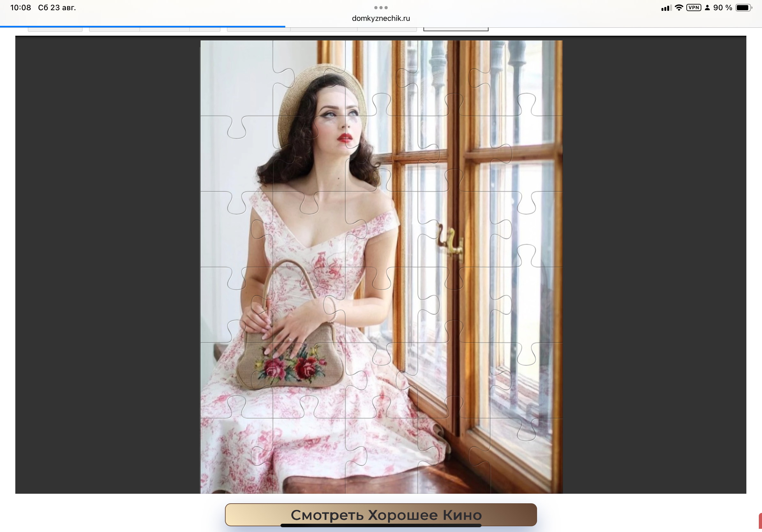Tap the battery status icon

click(744, 8)
